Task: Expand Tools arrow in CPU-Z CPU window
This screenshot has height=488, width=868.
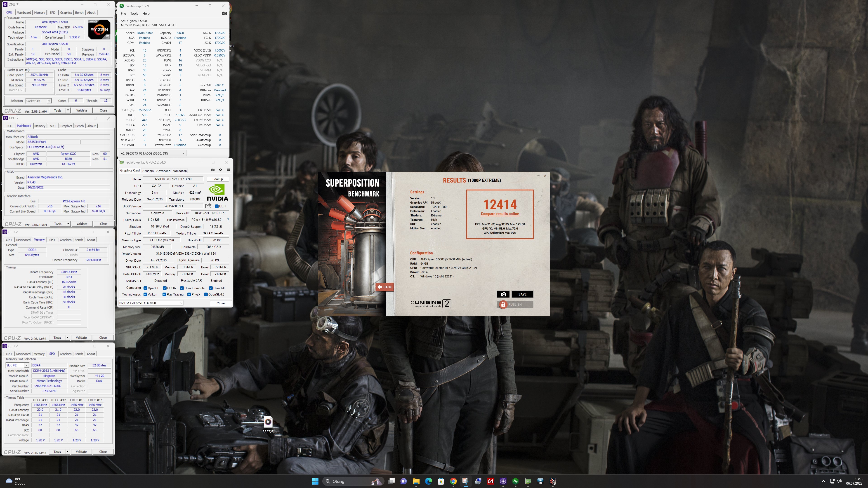Action: (x=68, y=110)
